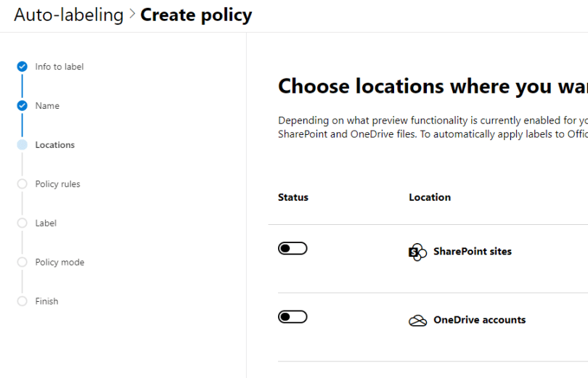The height and width of the screenshot is (378, 588).
Task: Open the Name step in the wizard
Action: 47,106
